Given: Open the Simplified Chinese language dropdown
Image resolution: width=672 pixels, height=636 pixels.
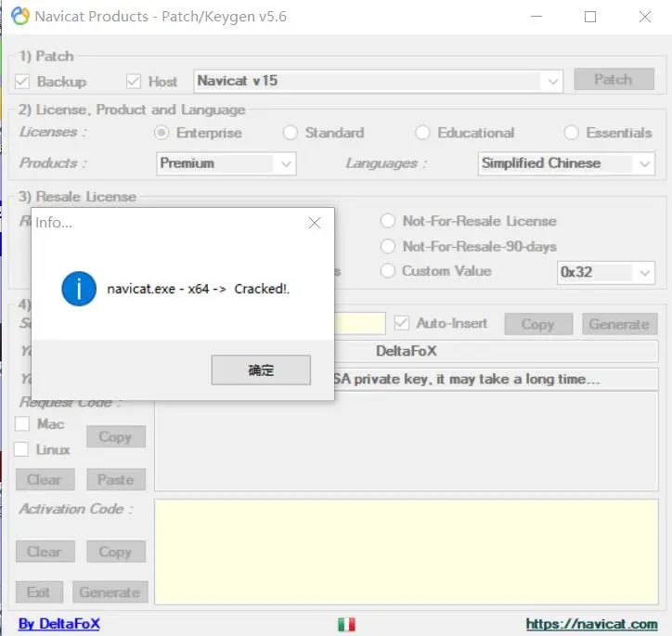Looking at the screenshot, I should pyautogui.click(x=566, y=163).
